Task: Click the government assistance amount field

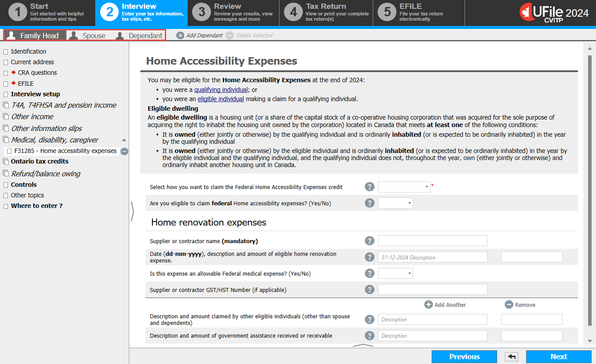Action: [531, 336]
